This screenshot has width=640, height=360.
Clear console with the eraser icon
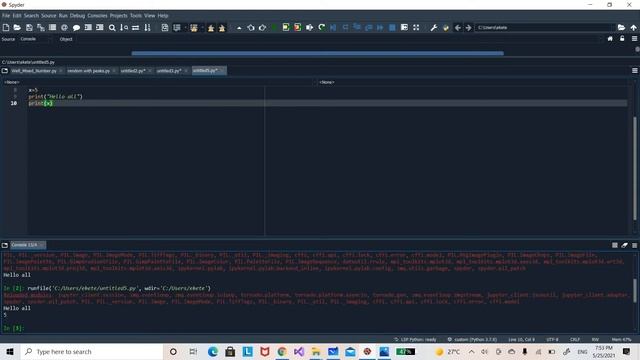tap(624, 245)
